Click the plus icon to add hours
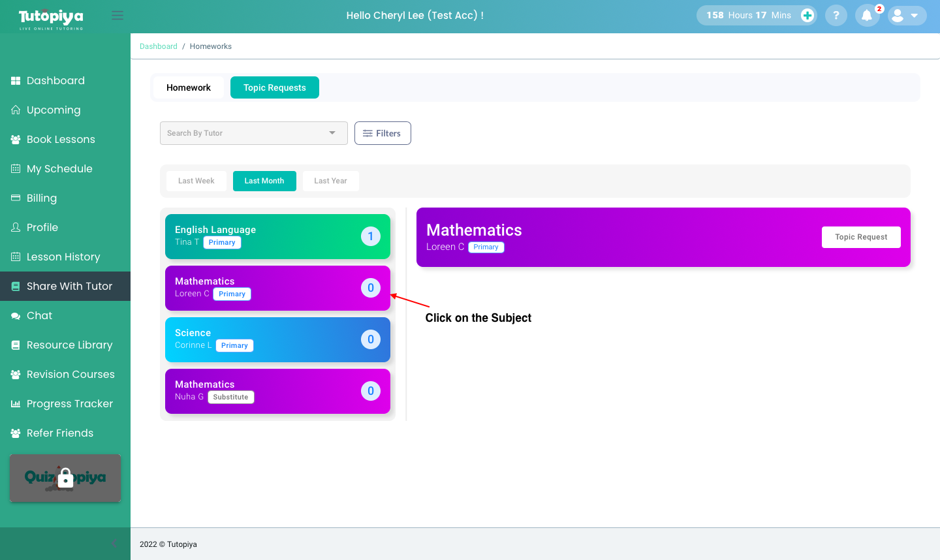 (807, 15)
